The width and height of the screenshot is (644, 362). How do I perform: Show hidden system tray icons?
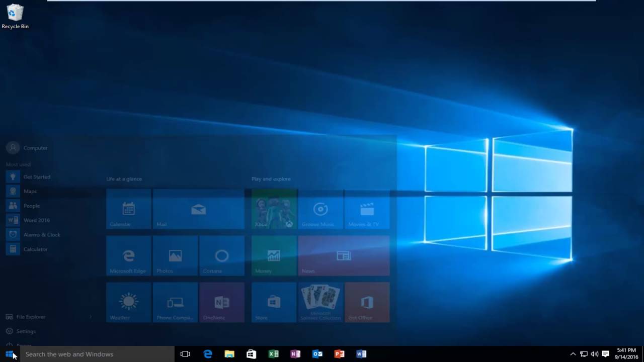[x=573, y=354]
